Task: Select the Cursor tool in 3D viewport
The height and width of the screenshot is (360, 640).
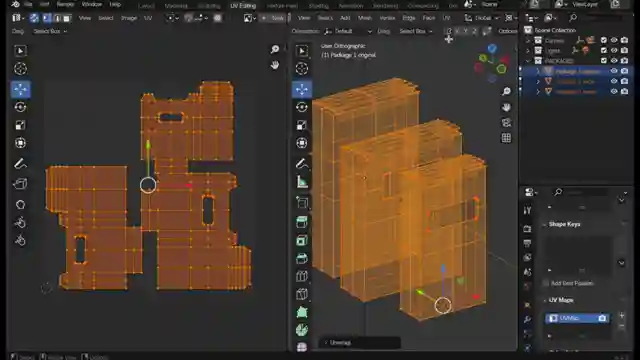Action: (302, 69)
